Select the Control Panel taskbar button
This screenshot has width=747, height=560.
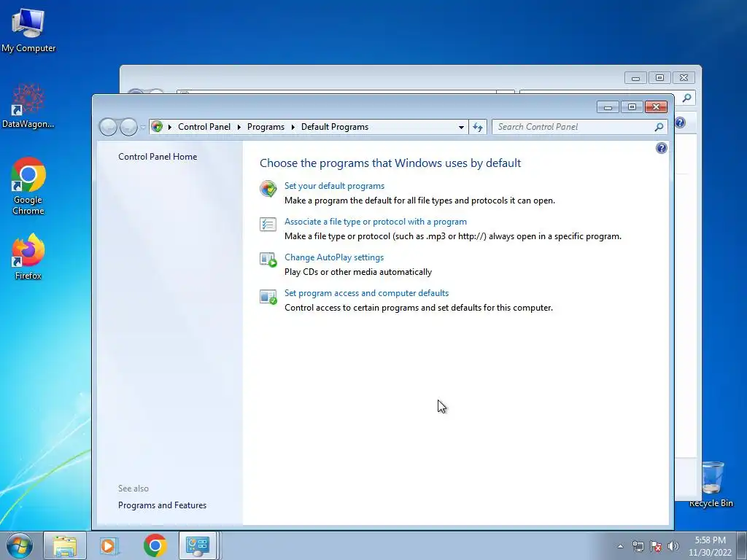click(x=198, y=545)
